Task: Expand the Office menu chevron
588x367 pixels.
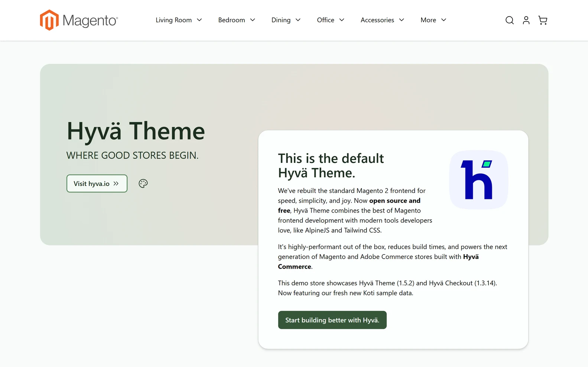Action: (x=342, y=20)
